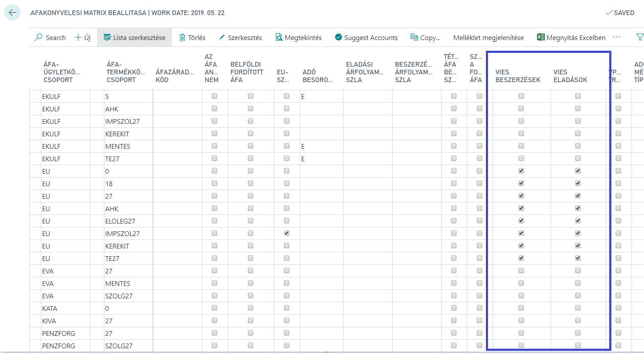644x353 pixels.
Task: Open VIES ELADÁSOK column header
Action: (x=570, y=76)
